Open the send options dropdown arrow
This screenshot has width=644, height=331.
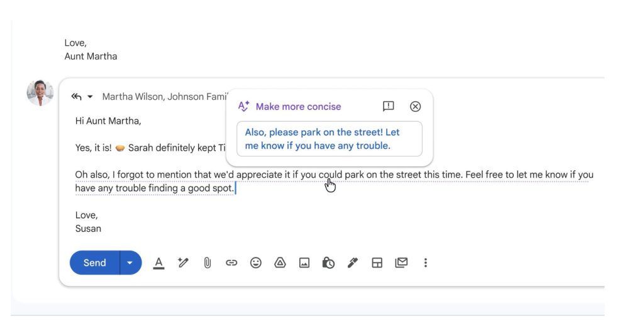tap(130, 263)
